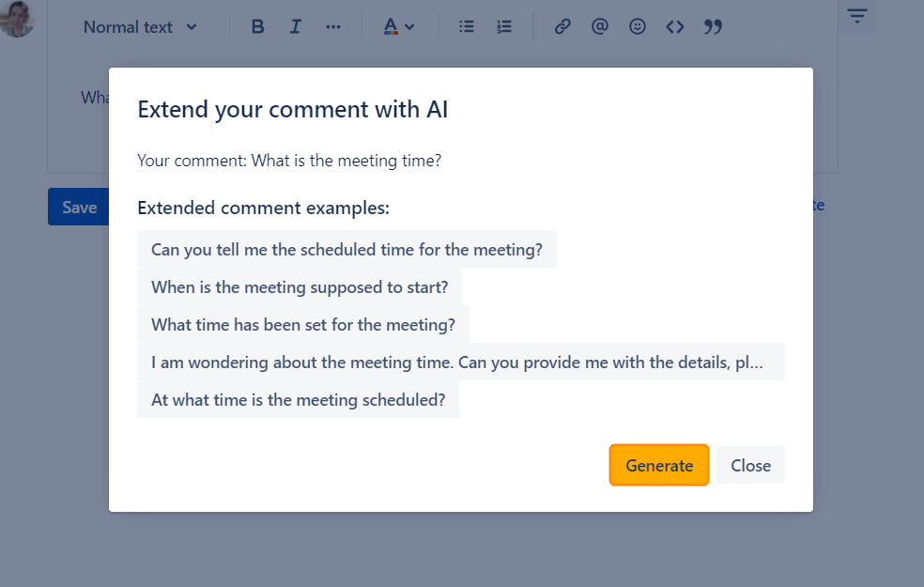Toggle italic text formatting
The width and height of the screenshot is (924, 587).
(296, 27)
